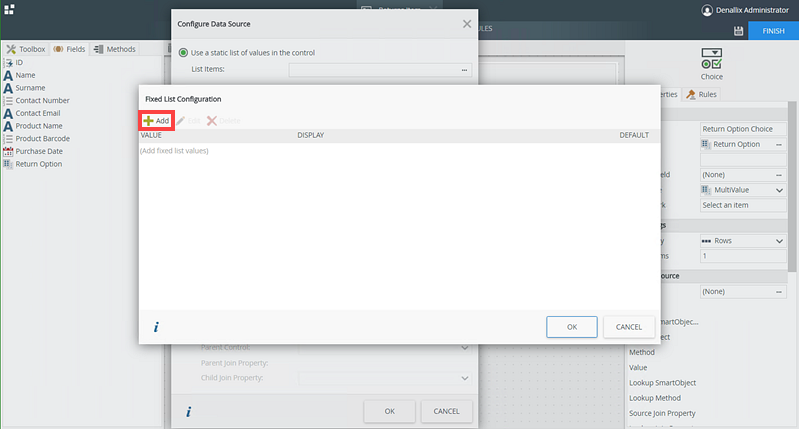The height and width of the screenshot is (429, 800).
Task: Click the DISPLAY column header
Action: coord(311,135)
